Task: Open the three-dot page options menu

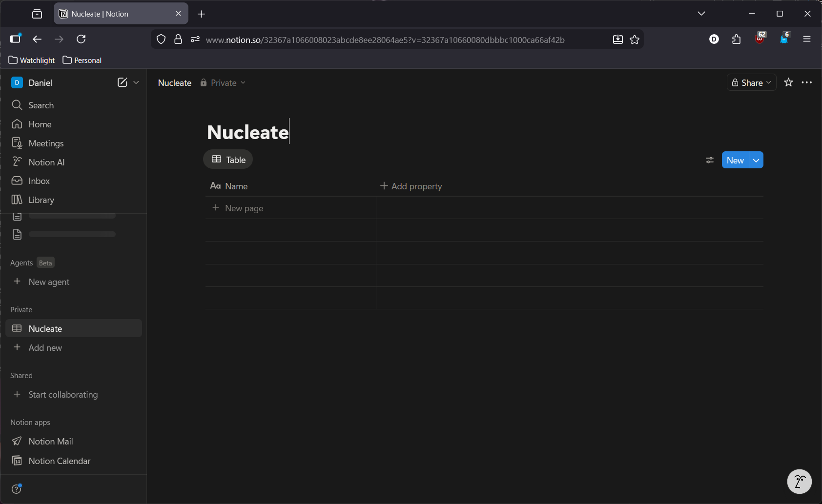Action: pyautogui.click(x=806, y=82)
